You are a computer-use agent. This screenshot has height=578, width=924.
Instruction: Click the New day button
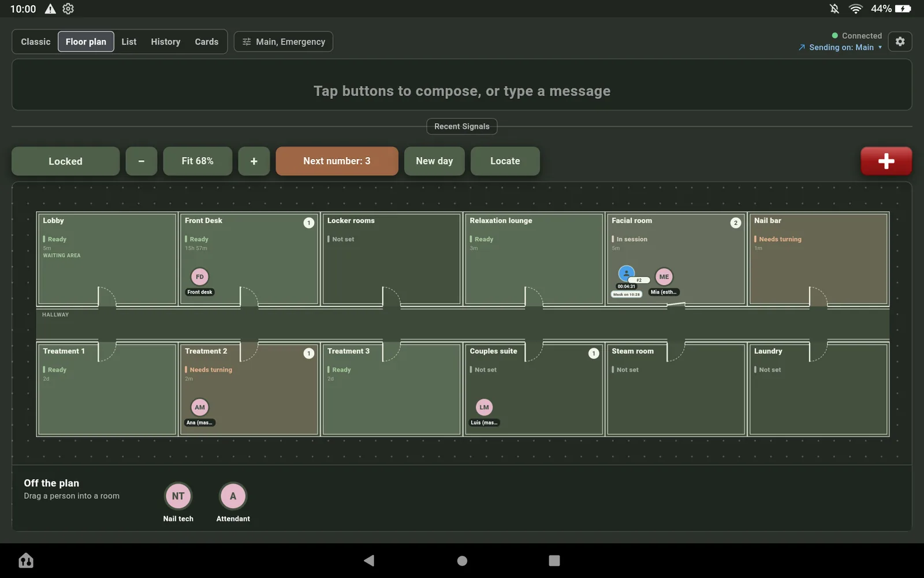click(x=434, y=161)
